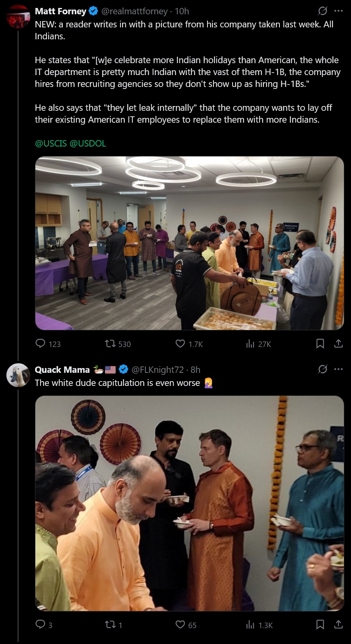
Task: Bookmark Quack Mama's reply
Action: pyautogui.click(x=320, y=625)
